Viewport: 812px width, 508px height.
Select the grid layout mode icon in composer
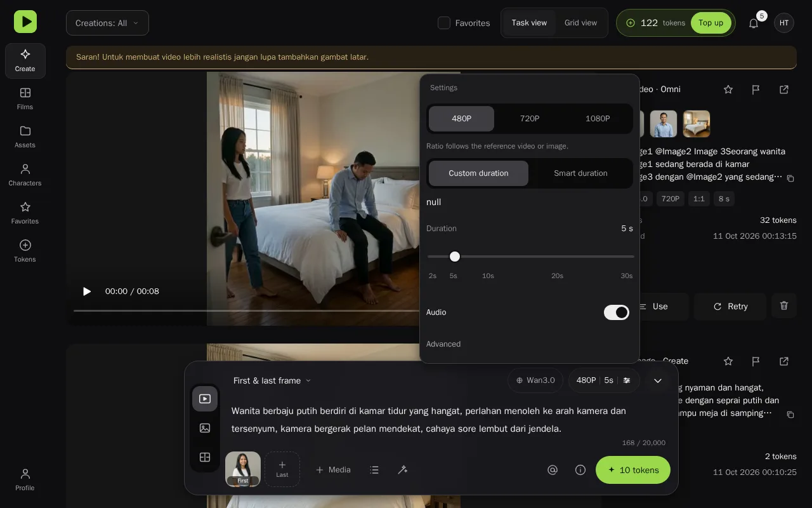205,457
